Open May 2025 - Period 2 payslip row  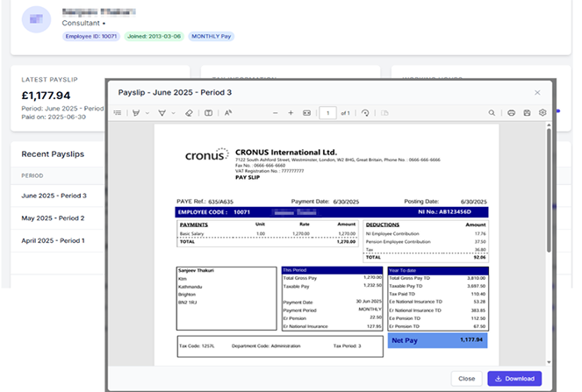[x=58, y=218]
